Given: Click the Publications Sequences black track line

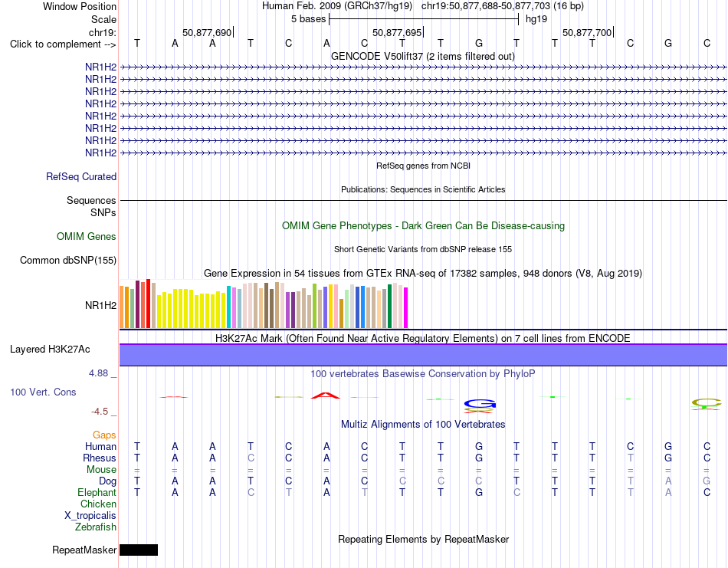Looking at the screenshot, I should pyautogui.click(x=423, y=200).
